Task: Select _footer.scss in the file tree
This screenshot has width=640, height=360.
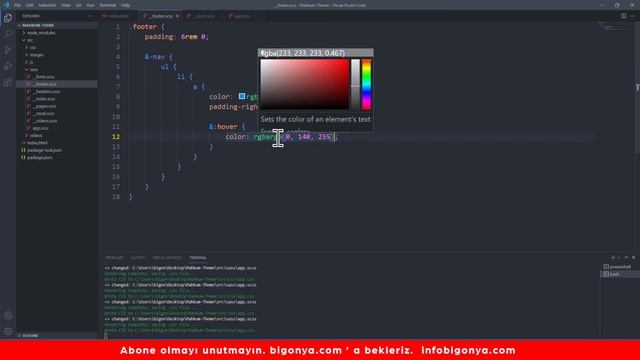Action: [57, 84]
